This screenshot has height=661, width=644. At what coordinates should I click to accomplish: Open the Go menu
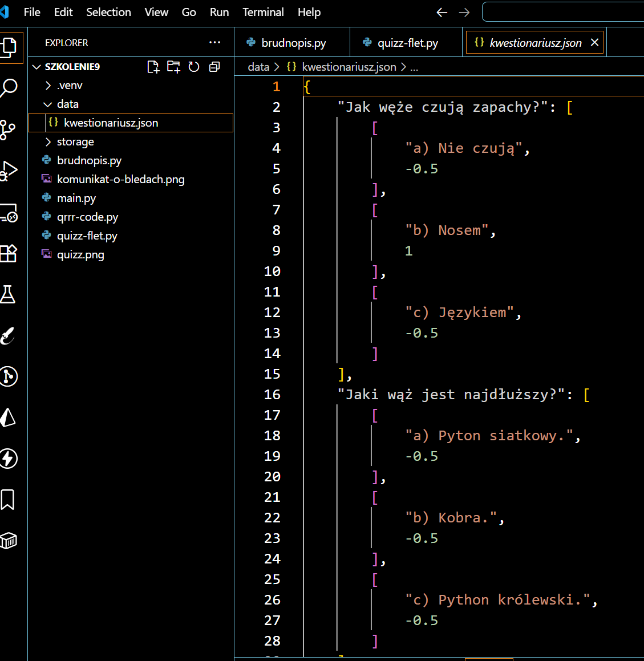pyautogui.click(x=188, y=12)
